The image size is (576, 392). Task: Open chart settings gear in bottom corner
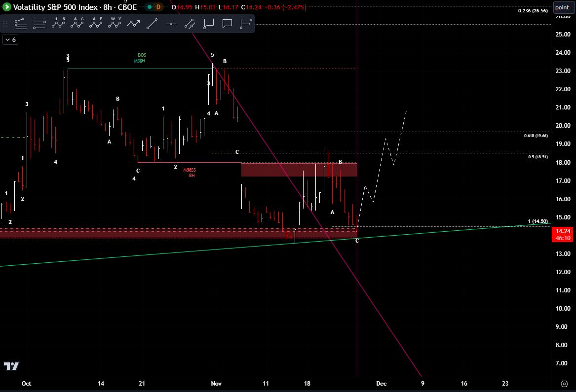click(x=564, y=384)
